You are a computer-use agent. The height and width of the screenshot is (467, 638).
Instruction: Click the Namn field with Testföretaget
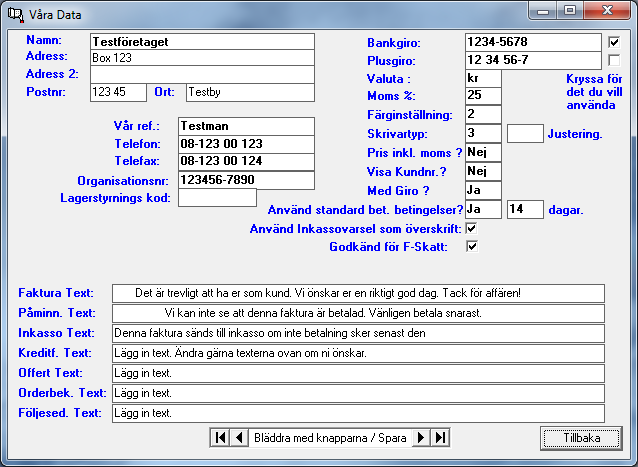point(202,41)
